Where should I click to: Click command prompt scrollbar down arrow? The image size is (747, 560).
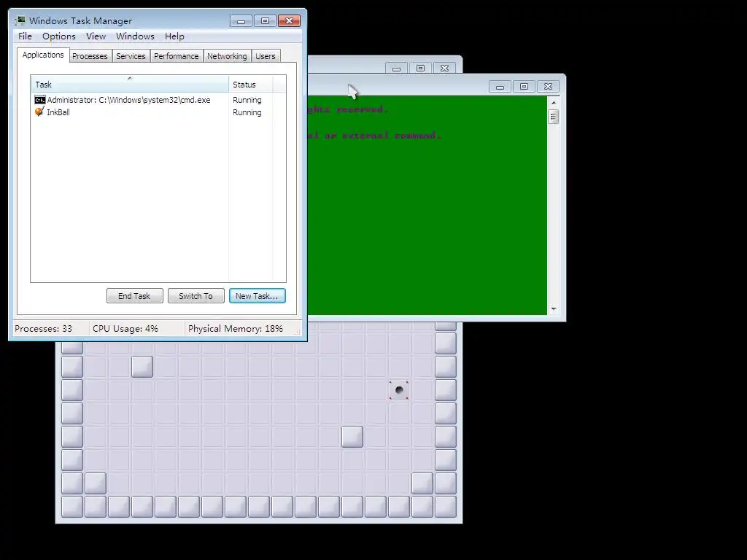(554, 309)
